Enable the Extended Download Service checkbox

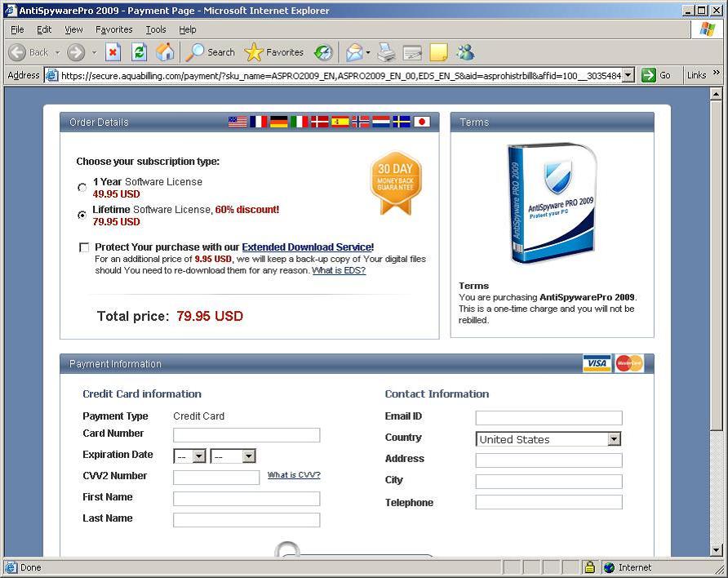point(84,247)
